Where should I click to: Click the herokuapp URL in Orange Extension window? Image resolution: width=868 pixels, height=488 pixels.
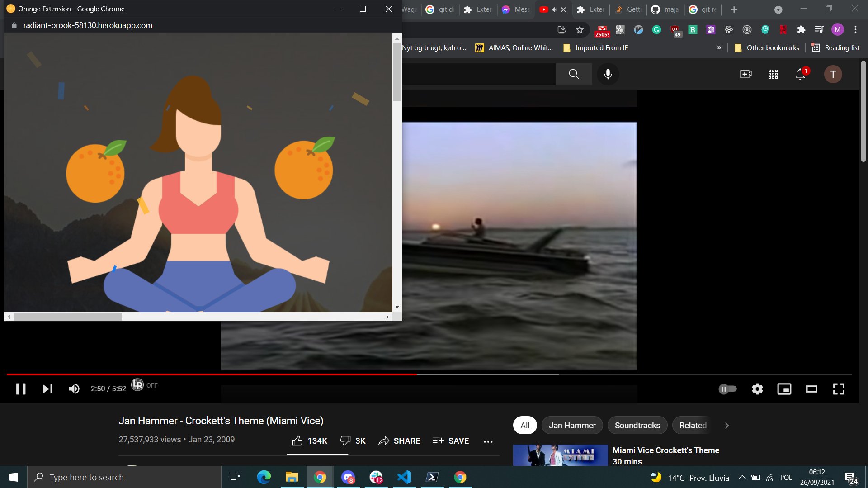(x=88, y=25)
